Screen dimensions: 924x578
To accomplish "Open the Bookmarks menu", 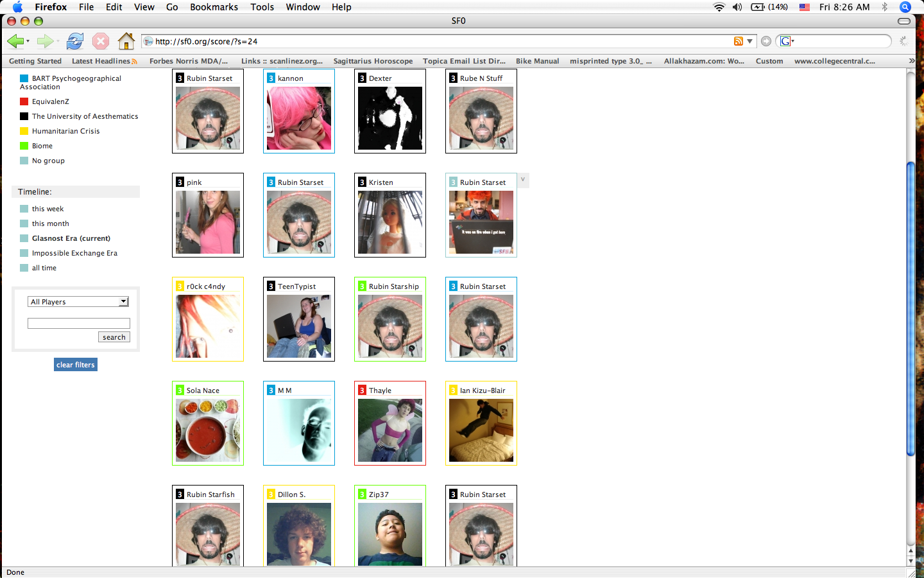I will tap(214, 7).
